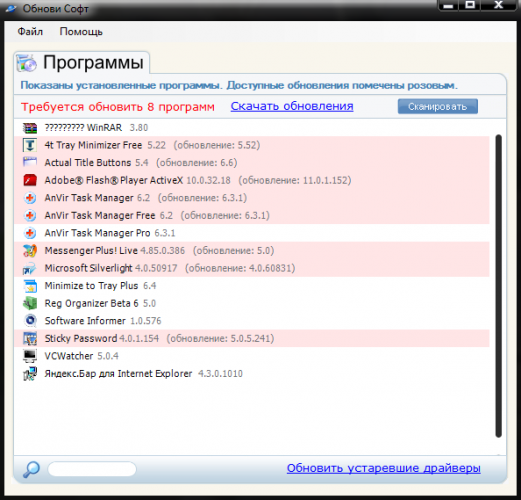
Task: Click the Software Informer icon
Action: tap(30, 321)
